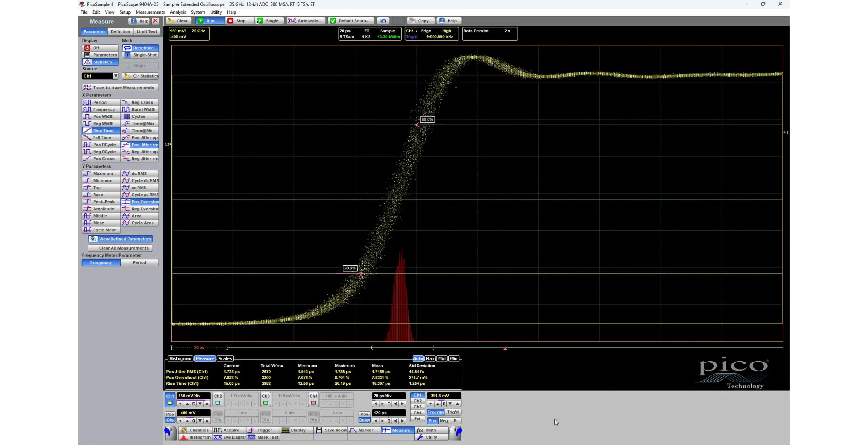Image resolution: width=868 pixels, height=445 pixels.
Task: Open the Save/Recall menu
Action: pos(331,430)
